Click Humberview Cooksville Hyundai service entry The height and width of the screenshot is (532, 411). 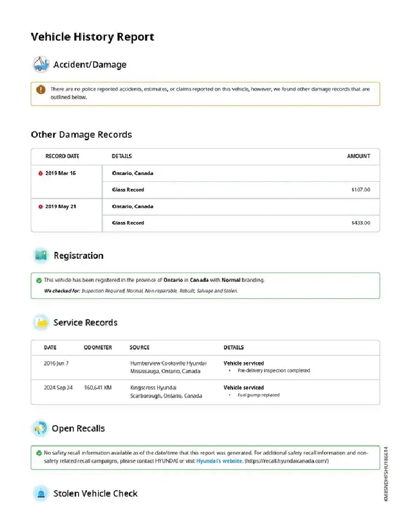[168, 363]
